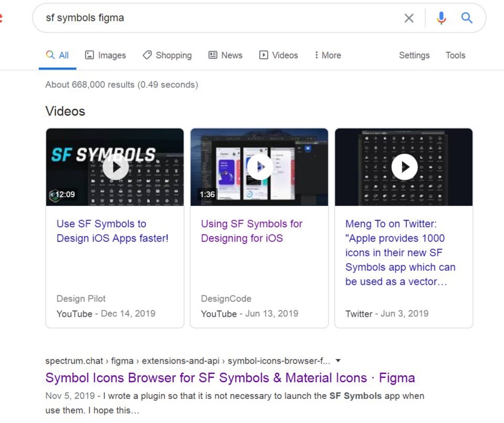Open the Meng To on Twitter video link
The height and width of the screenshot is (423, 504).
(x=400, y=252)
